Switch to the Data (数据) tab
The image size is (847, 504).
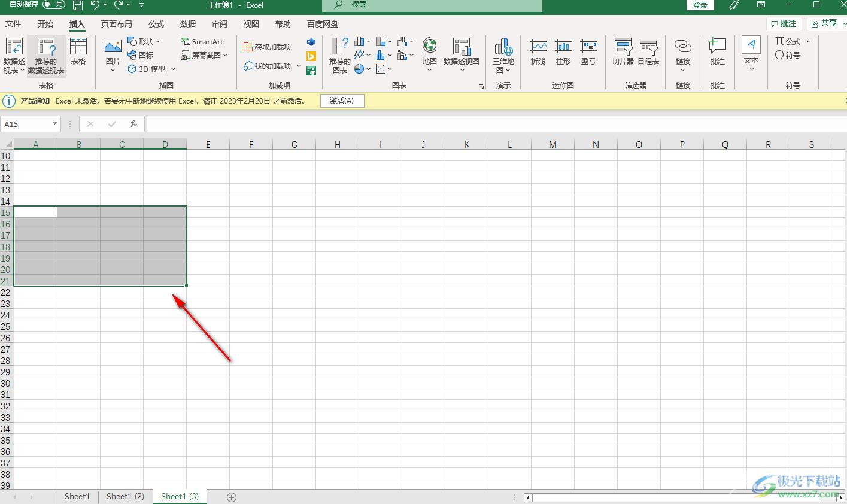pos(188,23)
